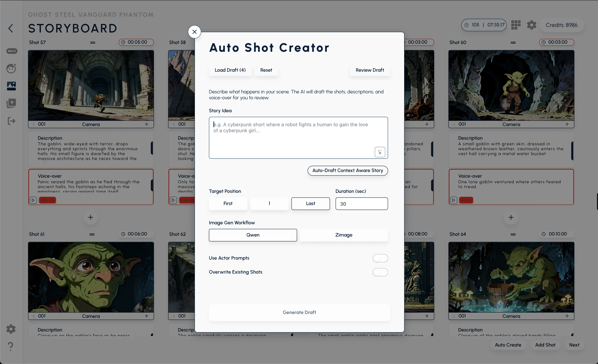Select First target position

(228, 204)
